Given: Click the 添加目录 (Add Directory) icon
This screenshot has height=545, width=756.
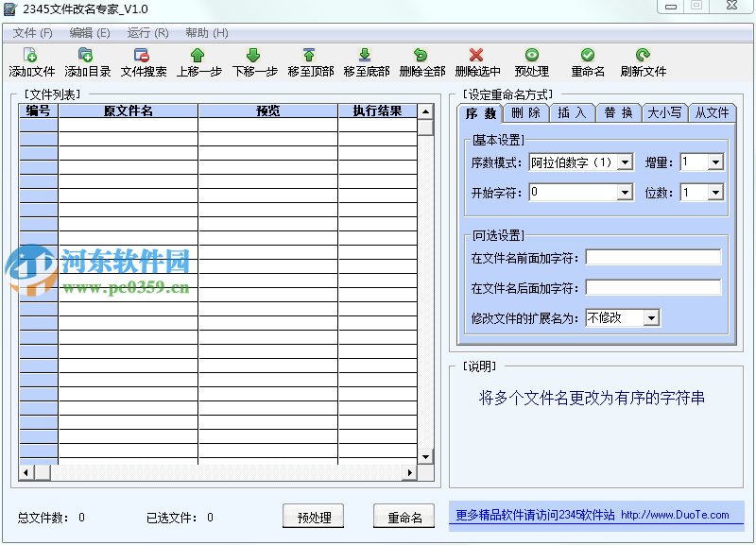Looking at the screenshot, I should 88,61.
